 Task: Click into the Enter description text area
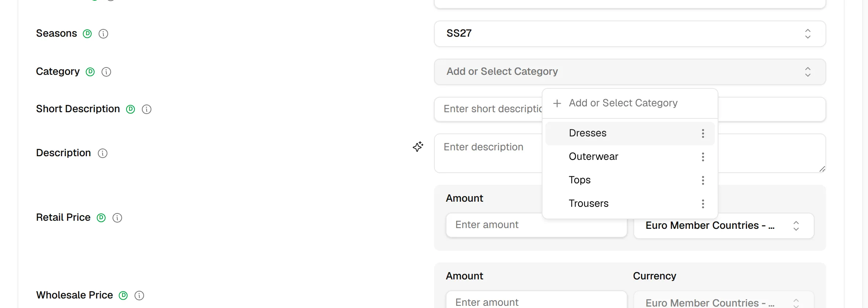point(488,153)
